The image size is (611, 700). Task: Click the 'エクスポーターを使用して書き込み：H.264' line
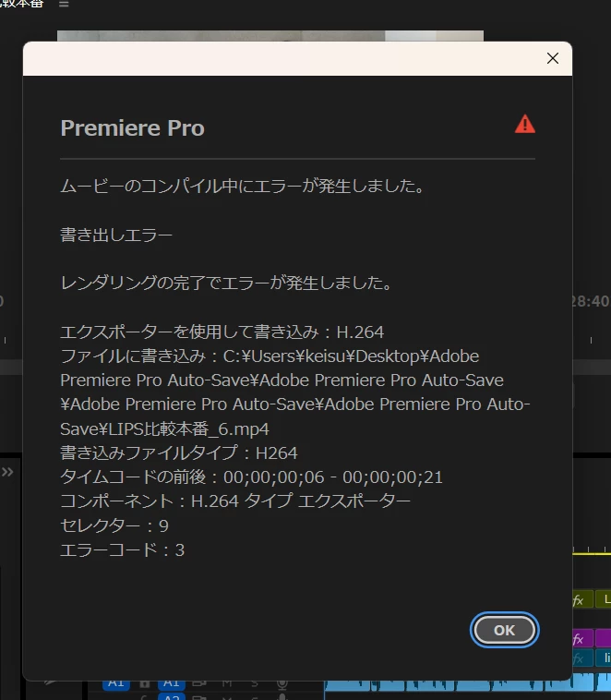(222, 332)
